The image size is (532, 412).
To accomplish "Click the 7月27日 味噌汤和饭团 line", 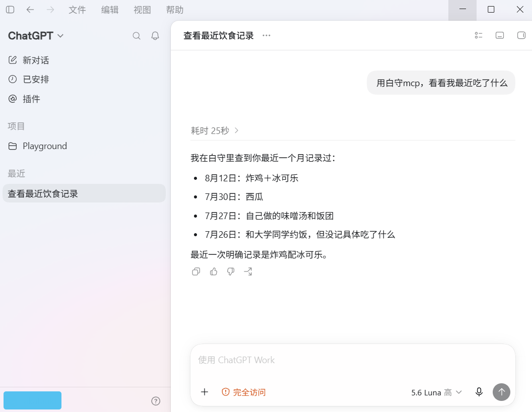I will [x=270, y=216].
